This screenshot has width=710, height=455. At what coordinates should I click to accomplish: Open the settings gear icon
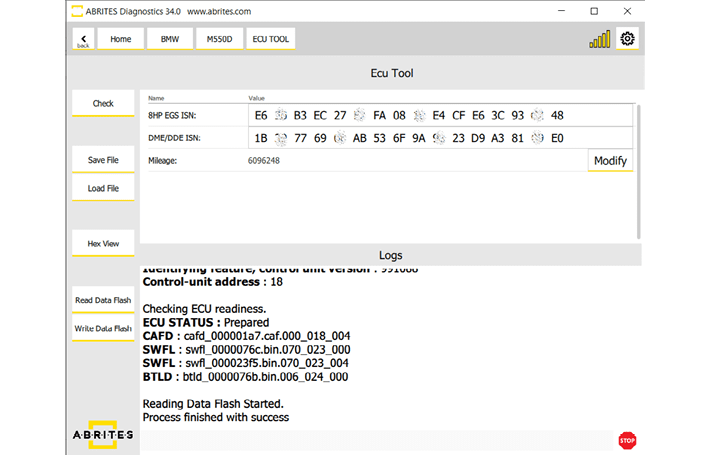coord(628,39)
